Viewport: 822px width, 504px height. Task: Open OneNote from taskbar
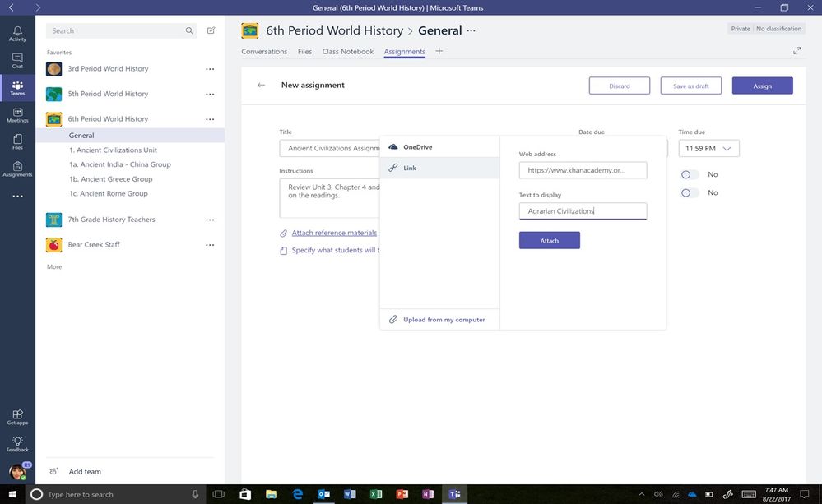pos(429,494)
